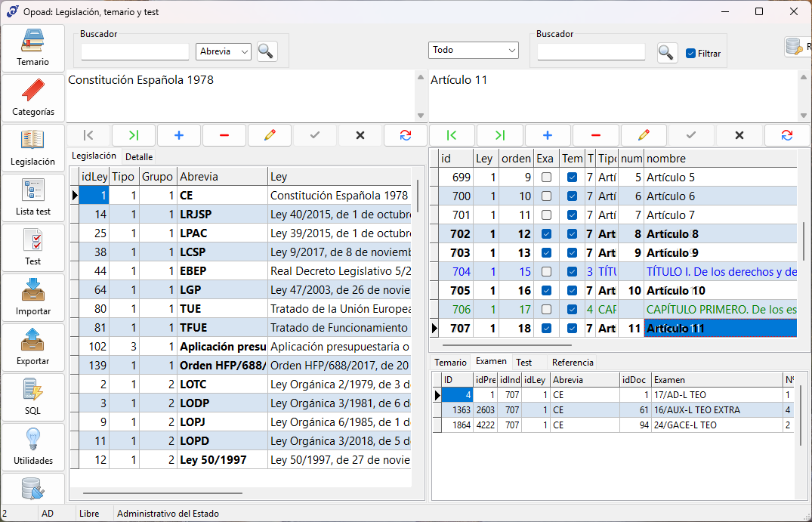Open the Categorías sidebar section
The image size is (812, 522).
(x=33, y=98)
